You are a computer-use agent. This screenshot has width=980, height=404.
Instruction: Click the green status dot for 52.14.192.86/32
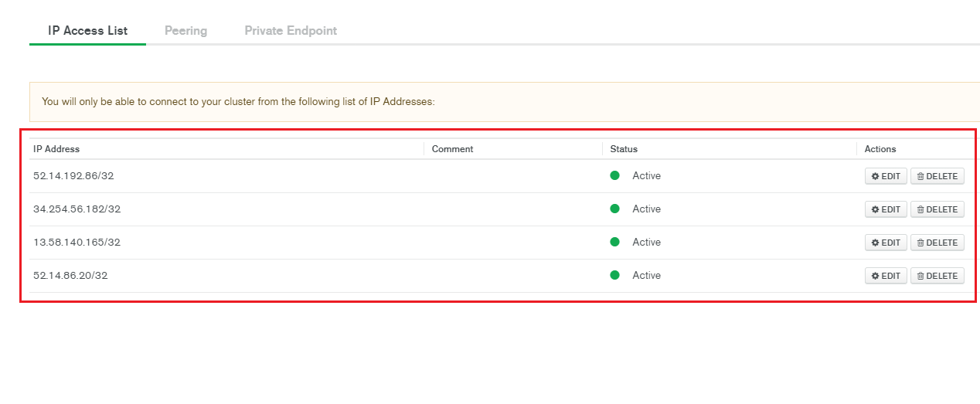pyautogui.click(x=615, y=175)
